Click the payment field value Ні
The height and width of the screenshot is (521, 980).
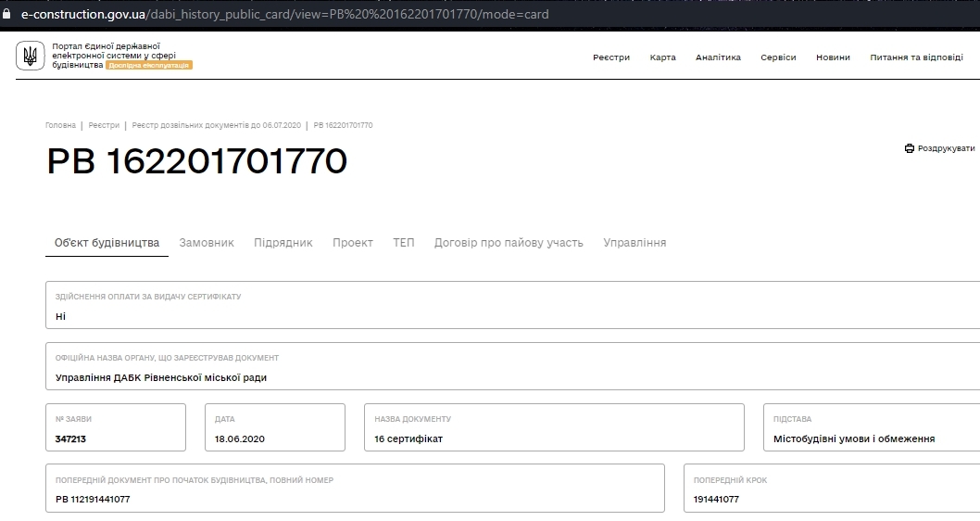(x=60, y=316)
